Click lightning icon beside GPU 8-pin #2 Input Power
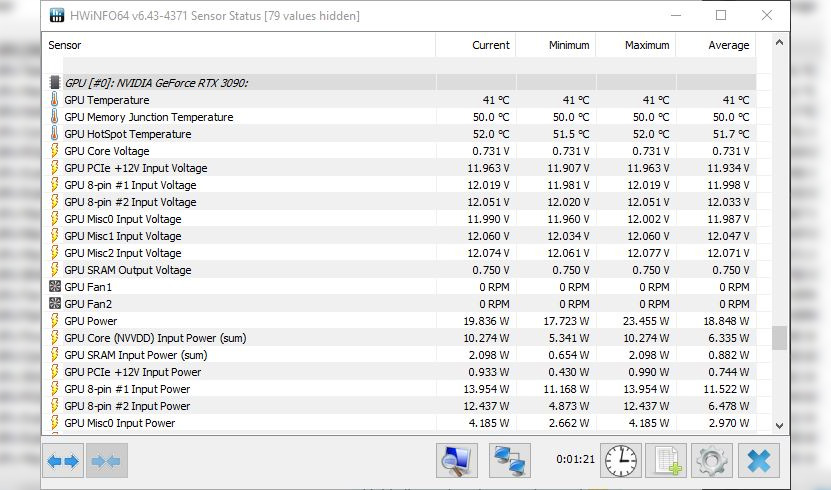This screenshot has width=831, height=490. (54, 406)
